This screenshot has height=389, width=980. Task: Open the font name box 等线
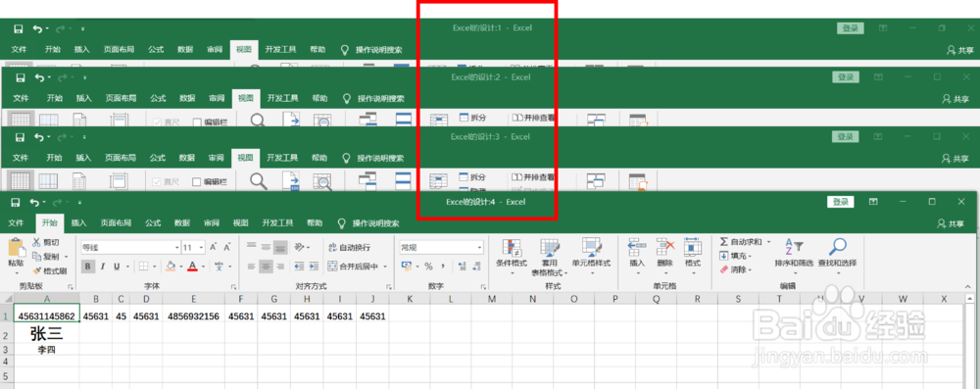[x=130, y=247]
